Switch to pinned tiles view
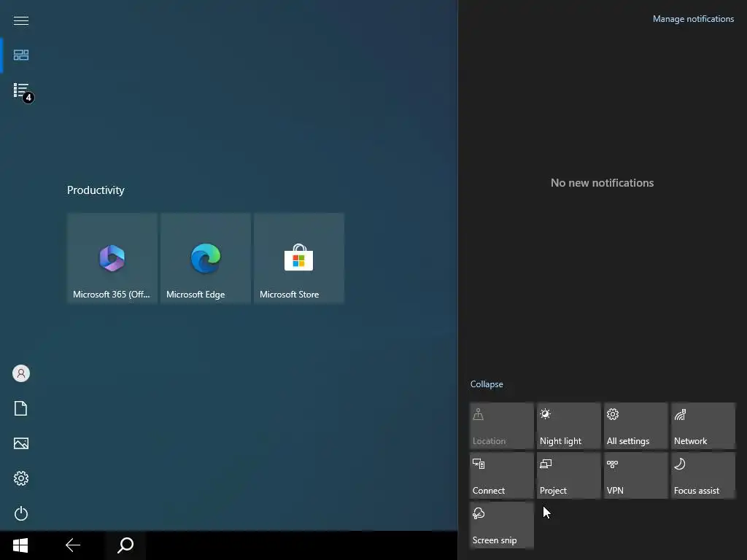This screenshot has height=560, width=747. [21, 55]
